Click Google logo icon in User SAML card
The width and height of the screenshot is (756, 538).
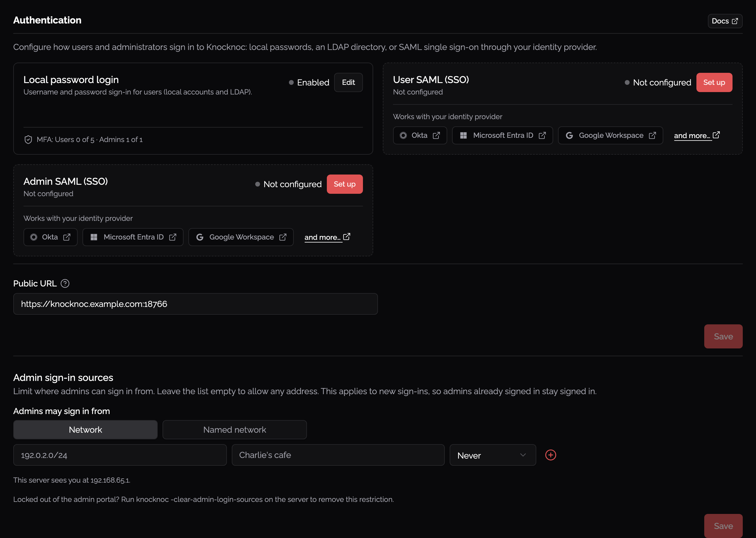569,135
